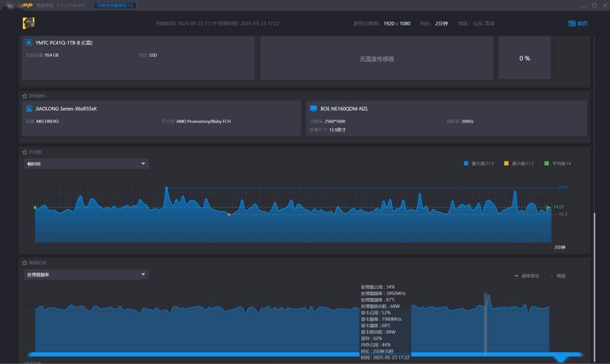Click 300Hz refresh rate value
The height and width of the screenshot is (364, 610).
(467, 121)
